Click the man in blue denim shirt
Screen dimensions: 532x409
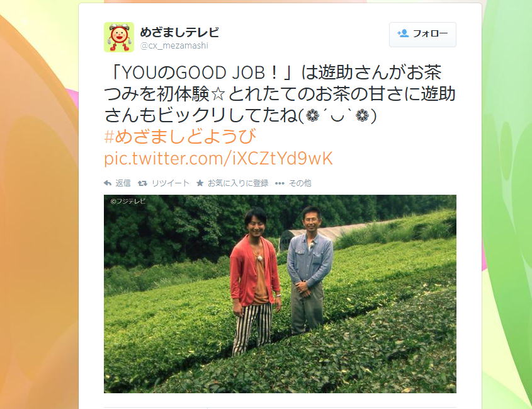[309, 270]
